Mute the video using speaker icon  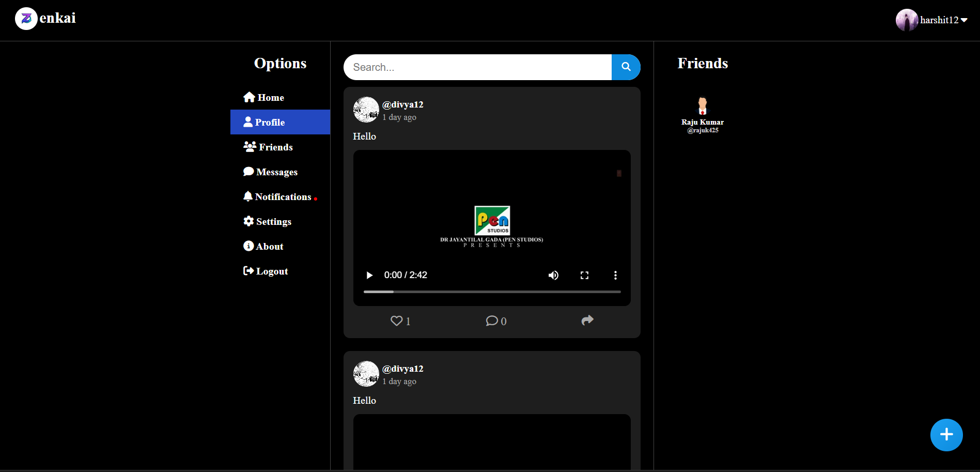coord(553,275)
